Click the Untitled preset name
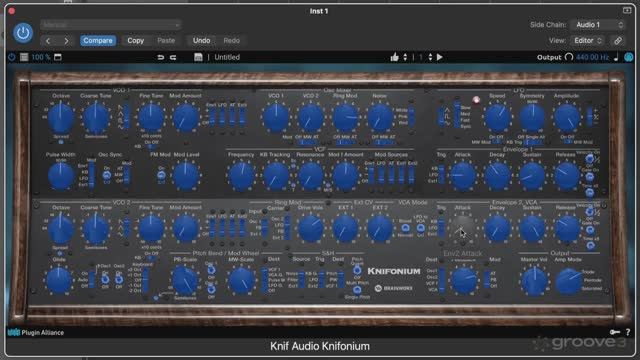Screen dimensions: 640x360 click(x=227, y=57)
